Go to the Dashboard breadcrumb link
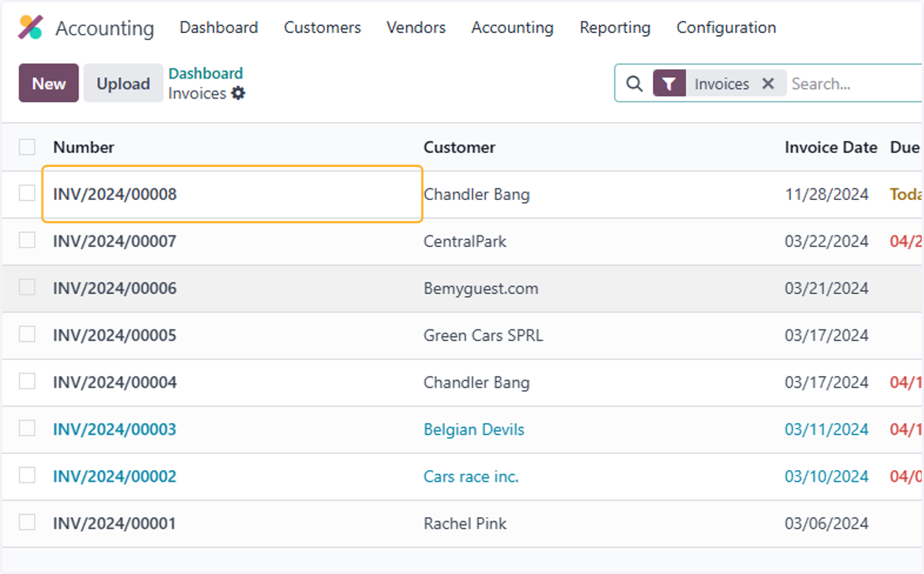This screenshot has height=574, width=924. pos(206,73)
